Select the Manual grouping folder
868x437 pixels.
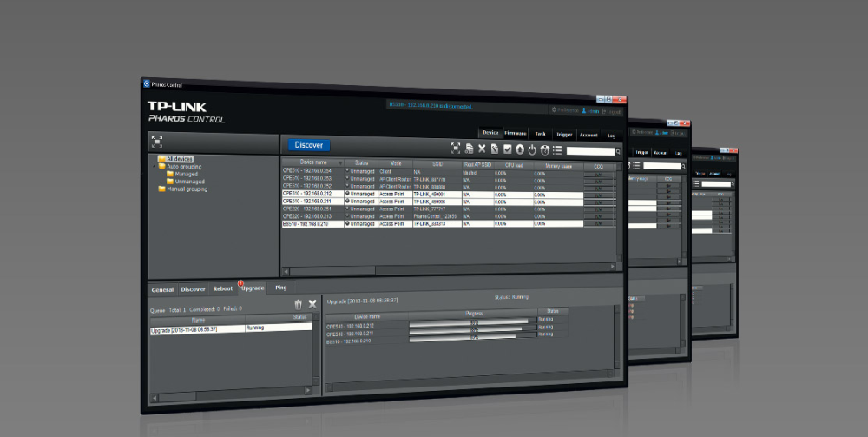click(x=187, y=189)
